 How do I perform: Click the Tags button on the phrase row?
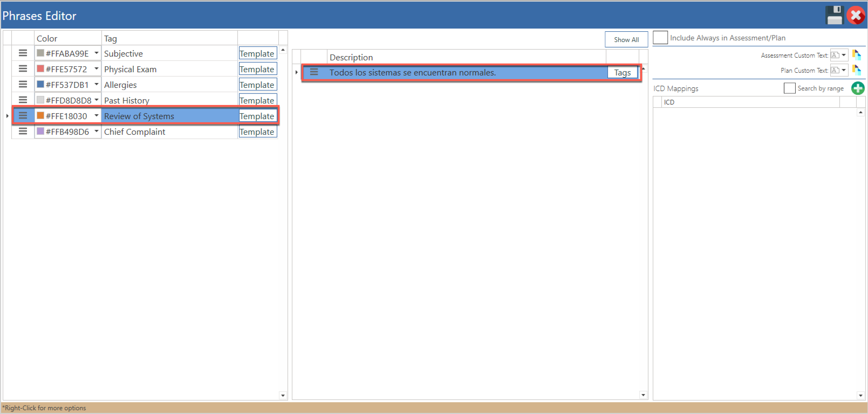622,72
